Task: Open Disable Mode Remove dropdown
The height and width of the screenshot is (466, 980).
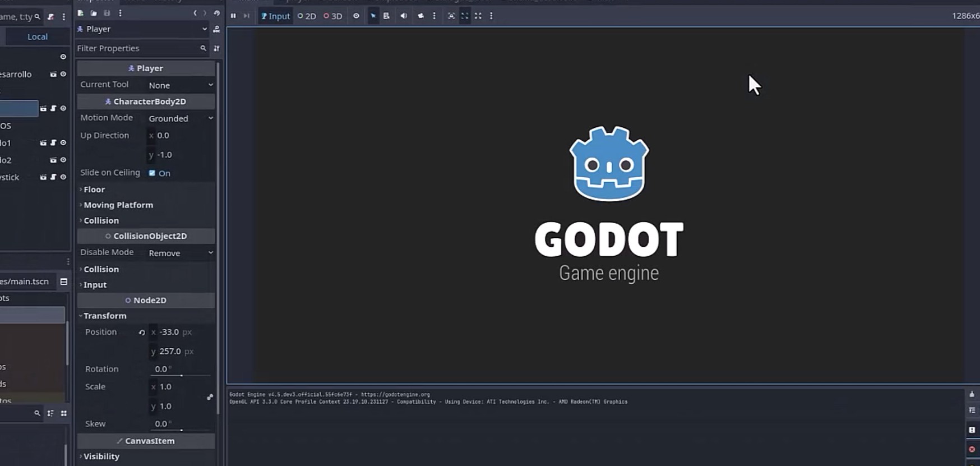Action: pos(181,253)
